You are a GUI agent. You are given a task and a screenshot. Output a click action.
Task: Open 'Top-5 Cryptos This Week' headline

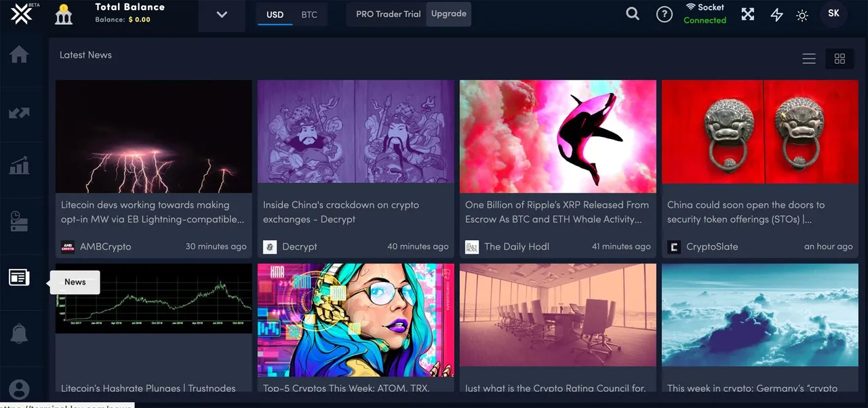coord(347,389)
